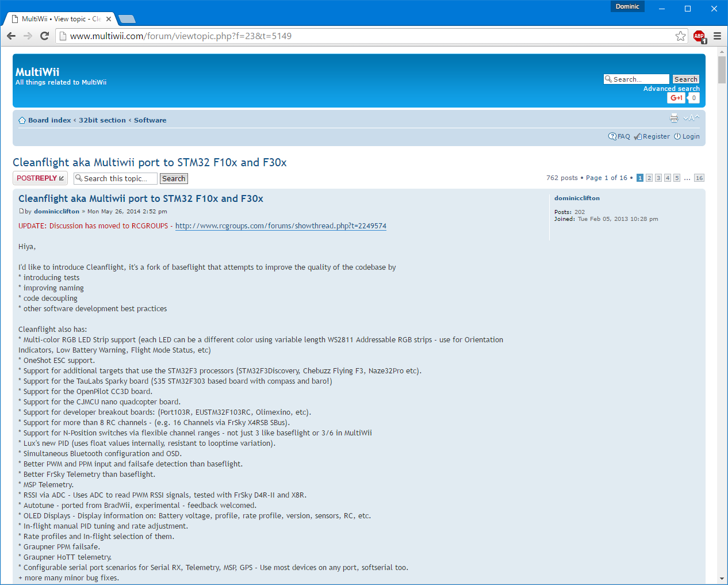Click the 'Joined: Tue Feb 05, 2013' text

606,219
